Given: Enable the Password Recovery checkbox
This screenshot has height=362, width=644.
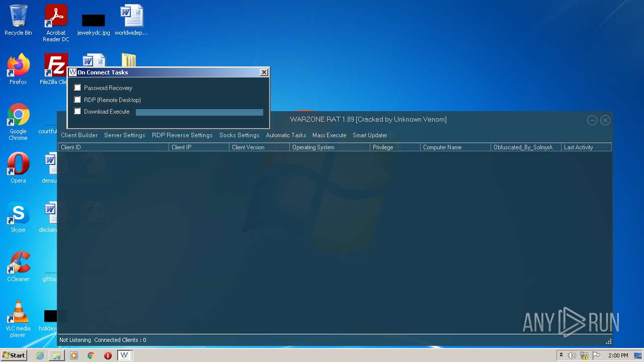Looking at the screenshot, I should coord(77,87).
